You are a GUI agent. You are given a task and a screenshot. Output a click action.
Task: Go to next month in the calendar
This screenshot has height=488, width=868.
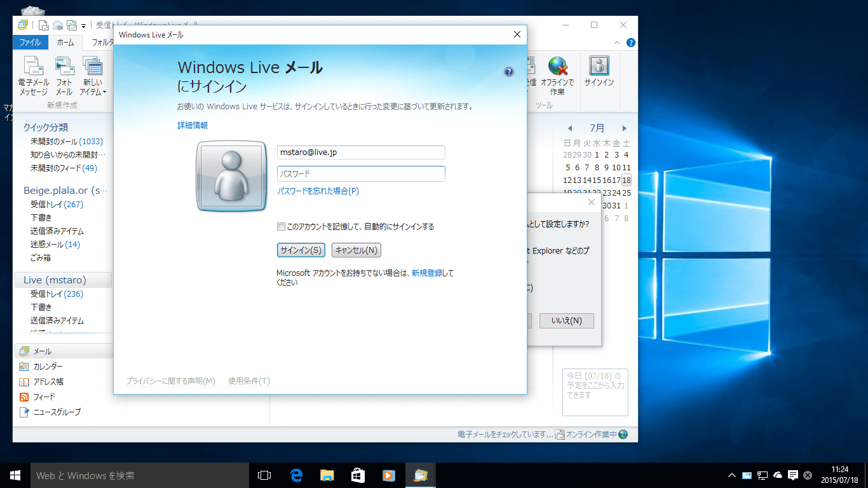(625, 128)
